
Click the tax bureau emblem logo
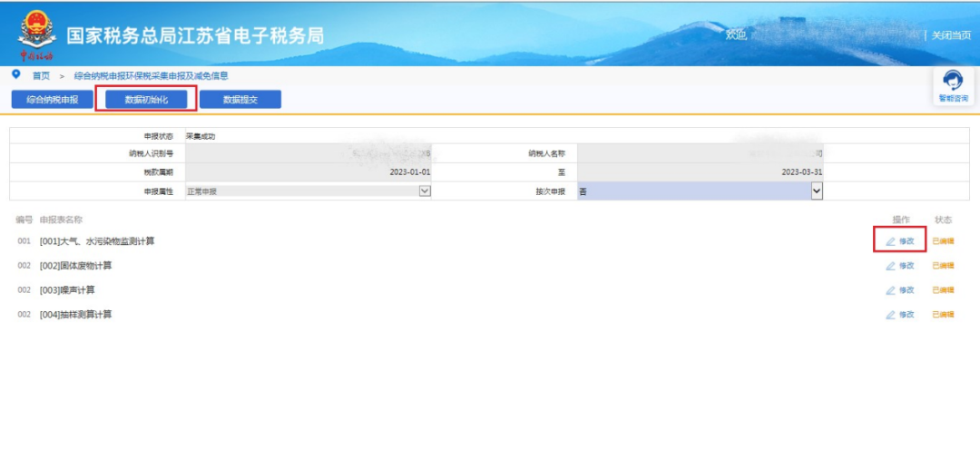[35, 35]
